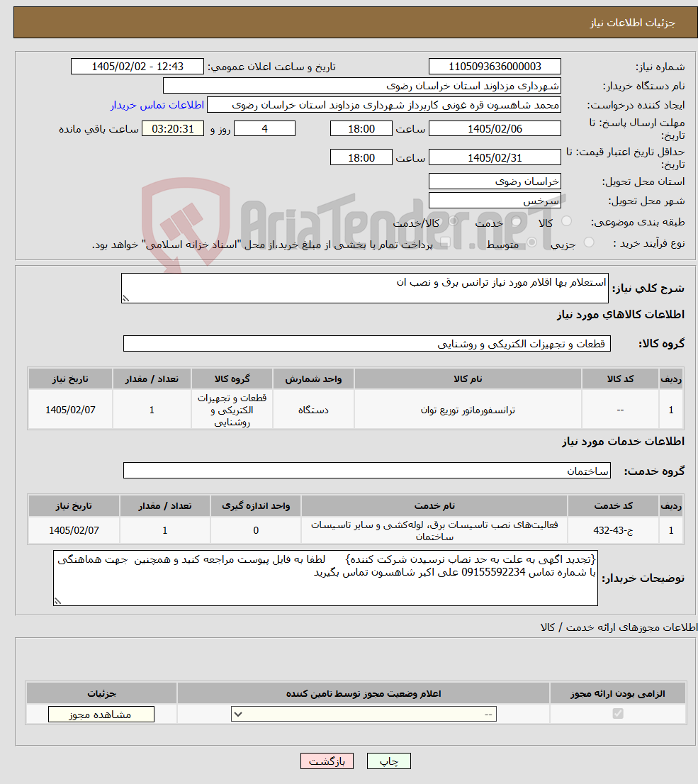Click the واحد شمارش column header
Screen dimensions: 698x784
(313, 379)
